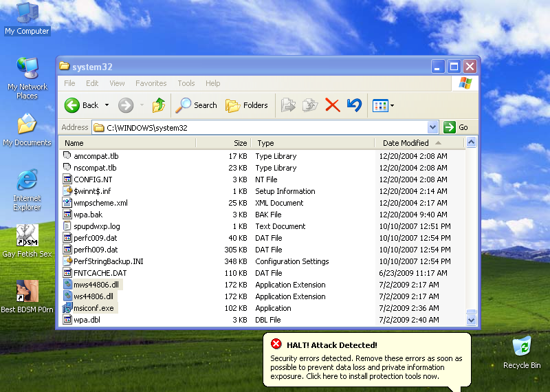The width and height of the screenshot is (550, 392).
Task: Select the spupdwxp.log file icon
Action: tap(67, 226)
